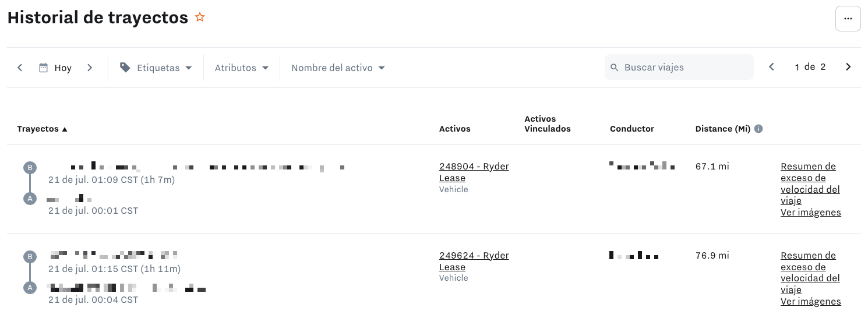Image resolution: width=868 pixels, height=318 pixels.
Task: Open asset 249624 - Ryder Lease
Action: (x=474, y=261)
